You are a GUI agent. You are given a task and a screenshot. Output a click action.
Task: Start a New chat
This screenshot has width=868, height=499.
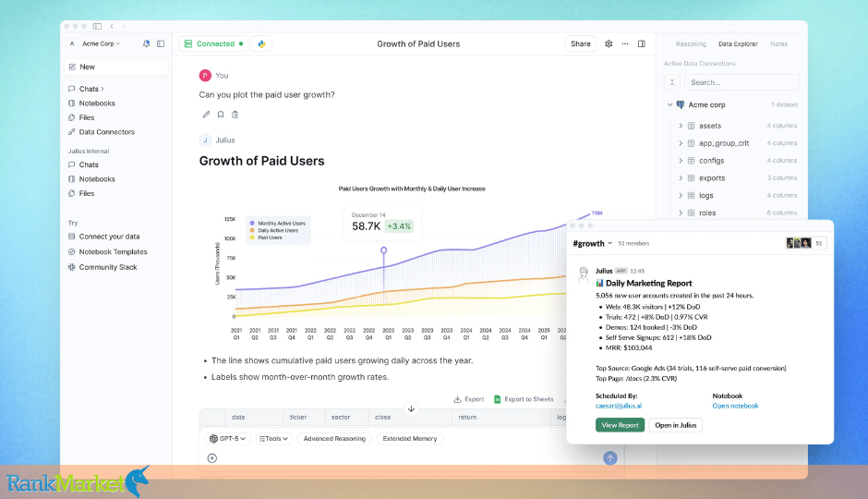click(116, 67)
